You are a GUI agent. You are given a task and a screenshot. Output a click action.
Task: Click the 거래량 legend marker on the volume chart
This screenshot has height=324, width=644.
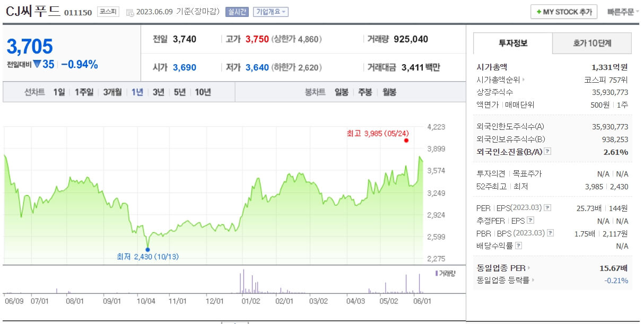pos(436,273)
